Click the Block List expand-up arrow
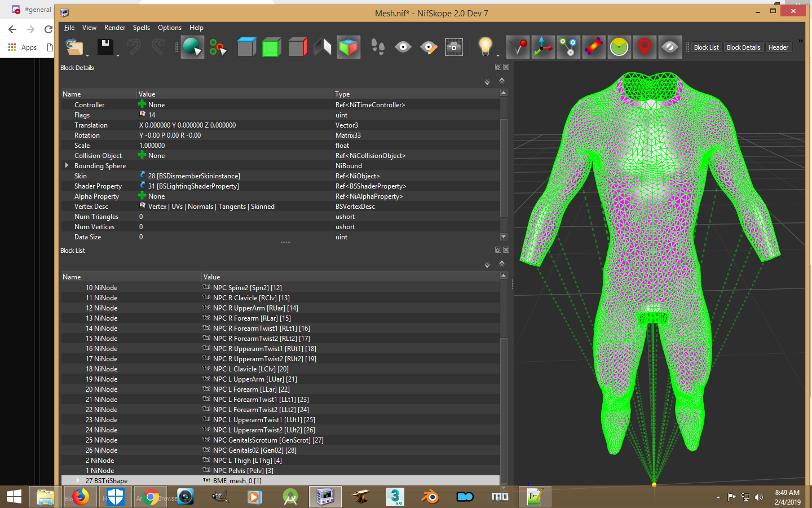 (x=502, y=264)
